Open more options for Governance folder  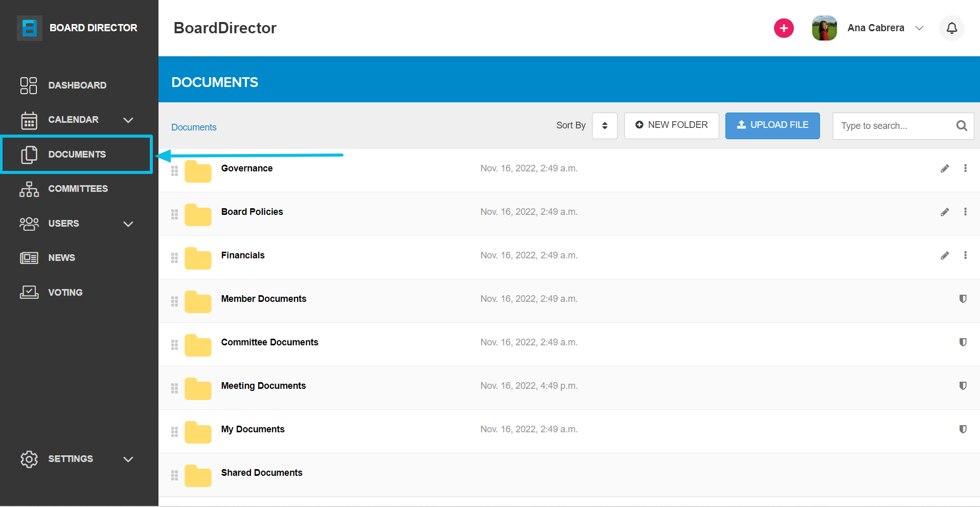(965, 168)
